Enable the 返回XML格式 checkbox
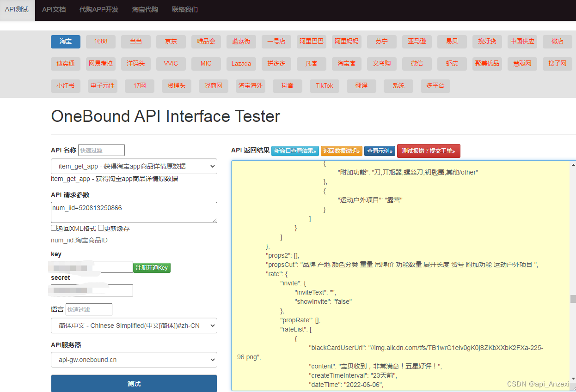 coord(54,228)
